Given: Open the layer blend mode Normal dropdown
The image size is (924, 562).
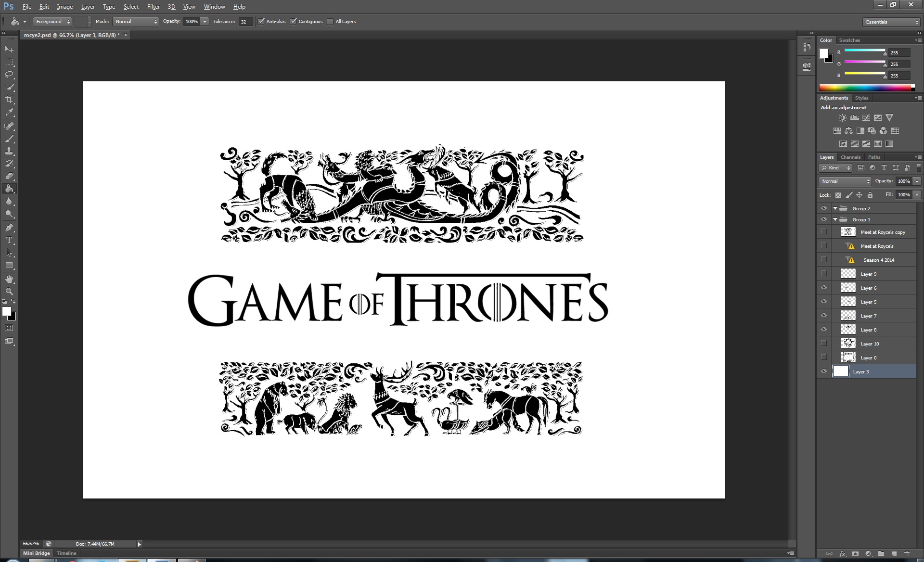Looking at the screenshot, I should coord(845,181).
